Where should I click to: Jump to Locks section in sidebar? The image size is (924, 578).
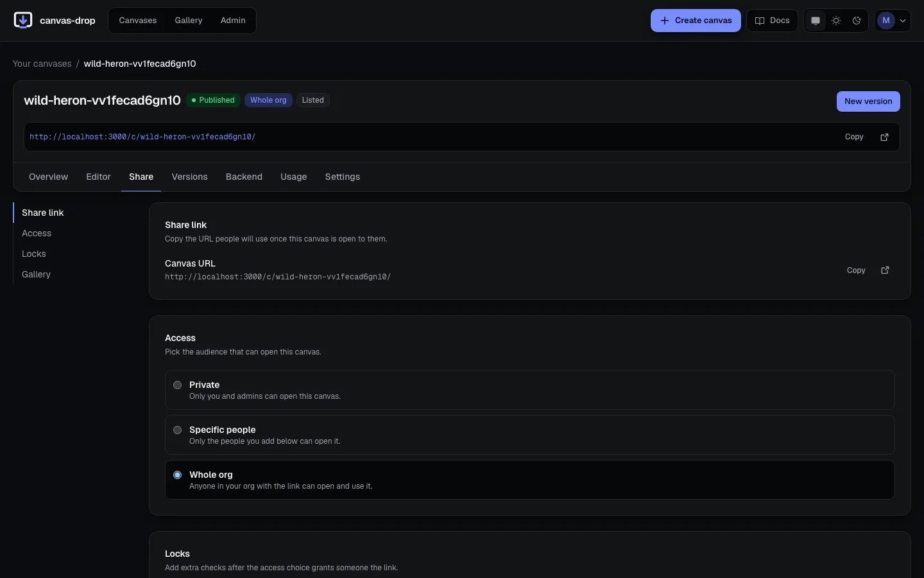34,254
